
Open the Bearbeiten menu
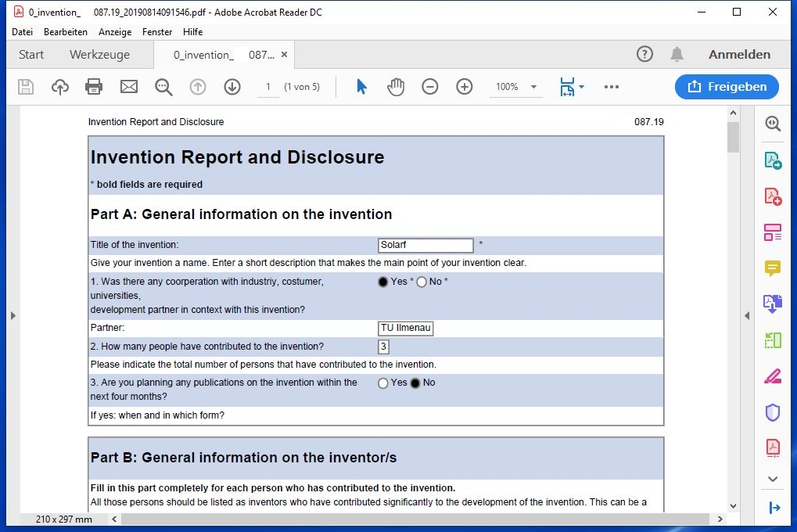(66, 32)
